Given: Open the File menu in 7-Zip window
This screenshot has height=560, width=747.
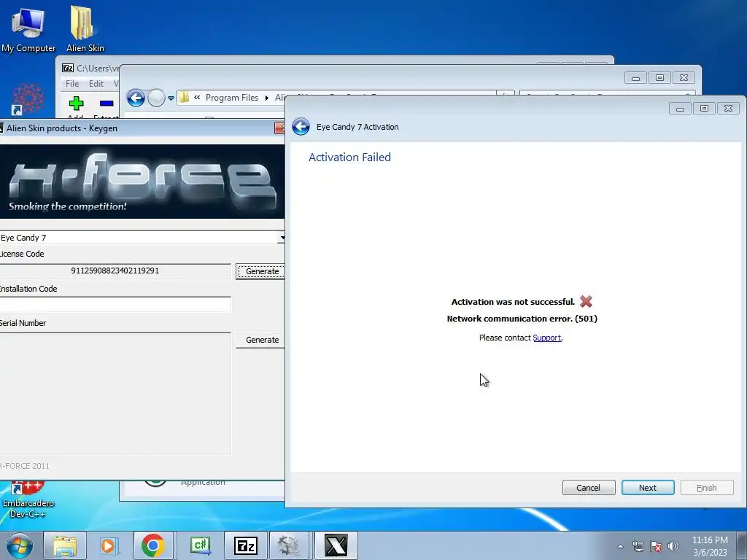Looking at the screenshot, I should click(72, 83).
